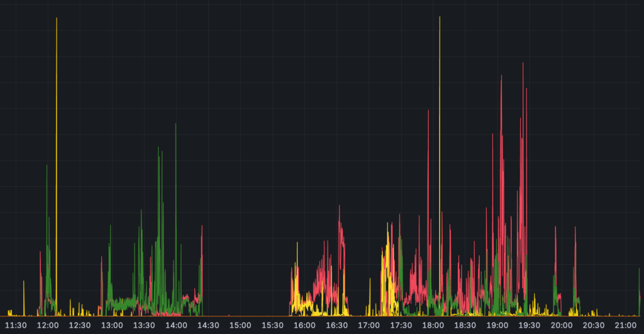Select the 15:00 x-axis tick label
The height and width of the screenshot is (334, 644).
point(240,325)
